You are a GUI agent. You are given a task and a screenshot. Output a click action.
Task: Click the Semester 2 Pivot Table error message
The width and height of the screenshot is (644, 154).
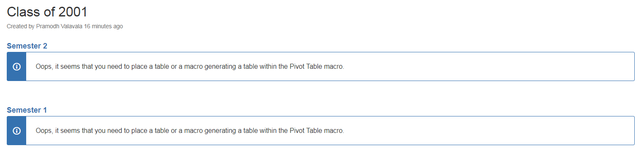(x=190, y=67)
